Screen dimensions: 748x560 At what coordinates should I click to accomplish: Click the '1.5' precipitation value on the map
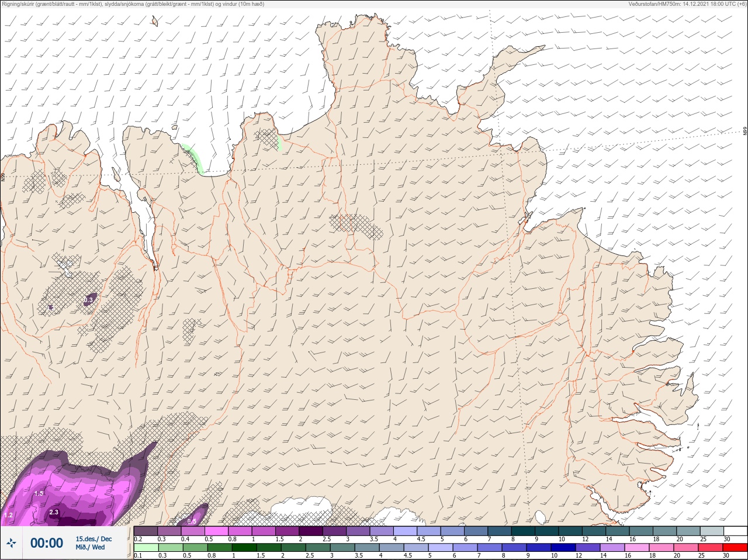(39, 493)
